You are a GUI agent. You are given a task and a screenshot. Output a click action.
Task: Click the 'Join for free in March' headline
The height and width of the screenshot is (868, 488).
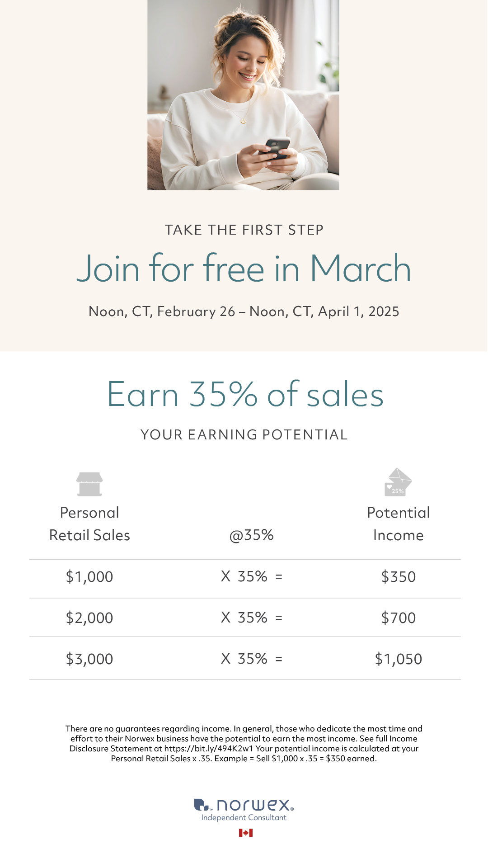244,269
